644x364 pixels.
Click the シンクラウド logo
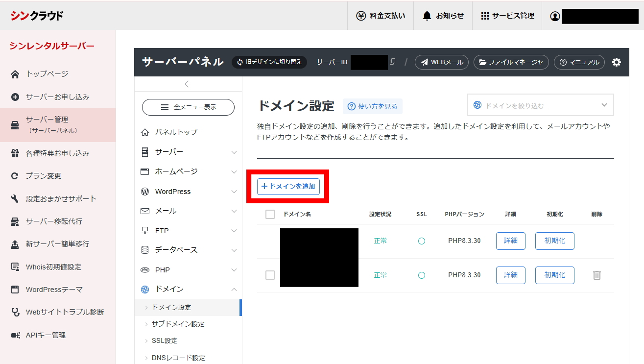37,16
